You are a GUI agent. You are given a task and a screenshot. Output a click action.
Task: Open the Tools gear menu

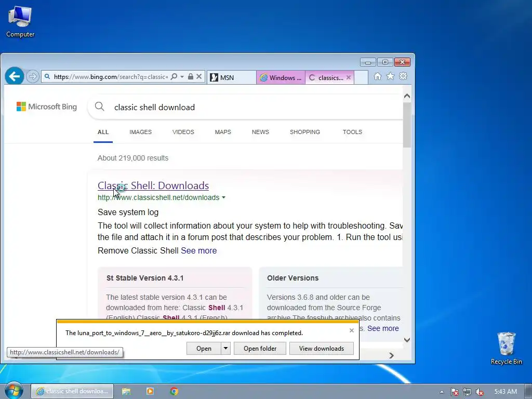(403, 76)
